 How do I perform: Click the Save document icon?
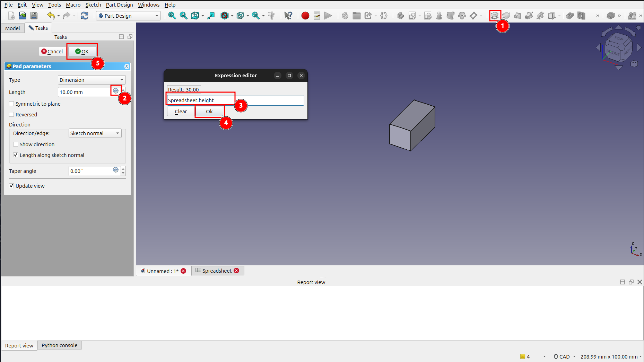pyautogui.click(x=34, y=16)
